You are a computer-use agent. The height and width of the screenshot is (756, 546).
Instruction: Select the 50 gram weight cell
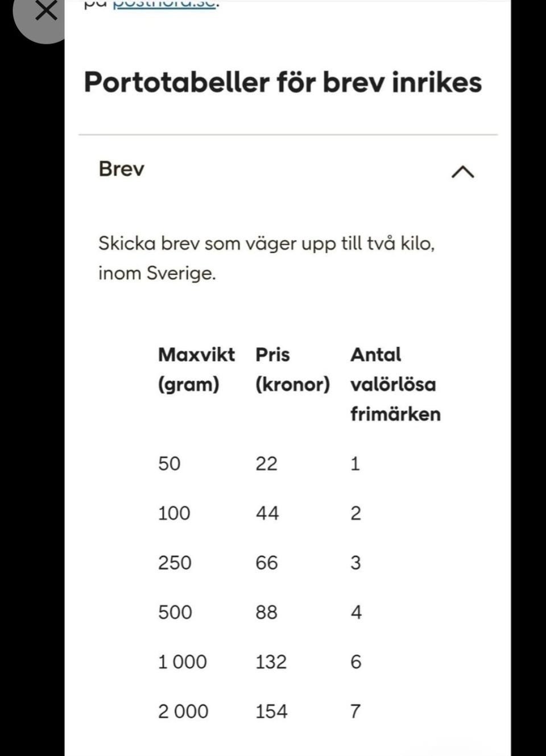pyautogui.click(x=169, y=463)
